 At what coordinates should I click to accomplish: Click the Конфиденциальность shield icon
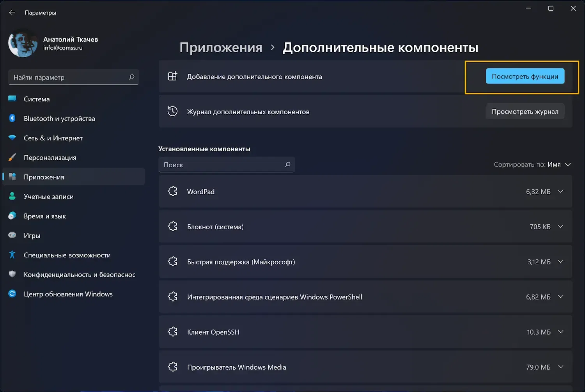pyautogui.click(x=12, y=274)
